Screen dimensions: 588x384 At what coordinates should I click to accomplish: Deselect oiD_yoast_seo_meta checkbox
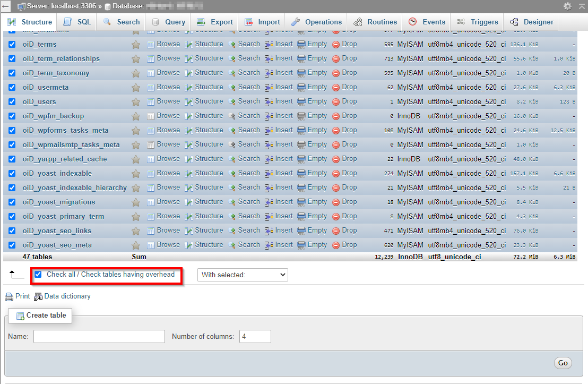tap(12, 245)
